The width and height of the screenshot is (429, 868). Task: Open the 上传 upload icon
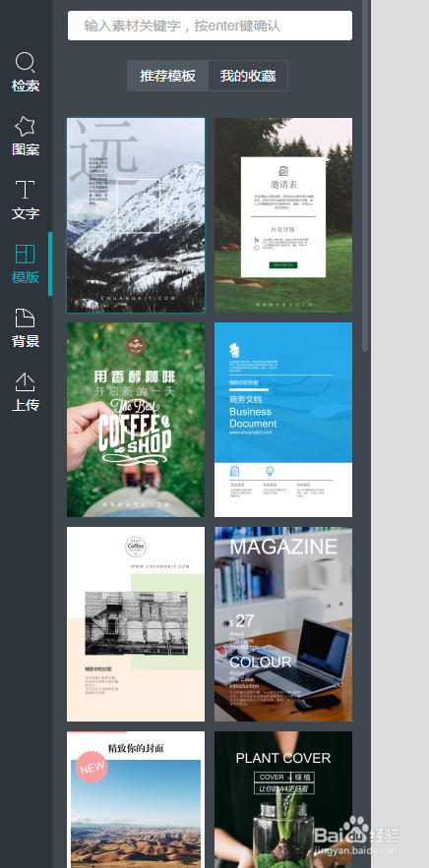point(25,381)
